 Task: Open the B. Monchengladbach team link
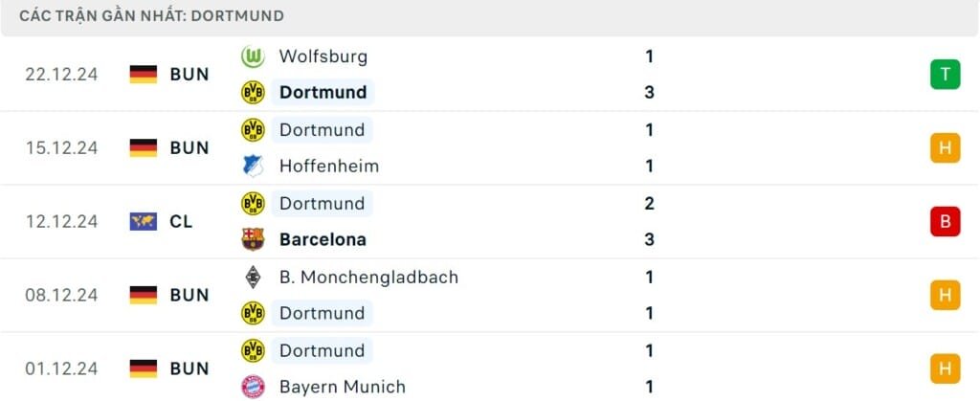point(368,278)
